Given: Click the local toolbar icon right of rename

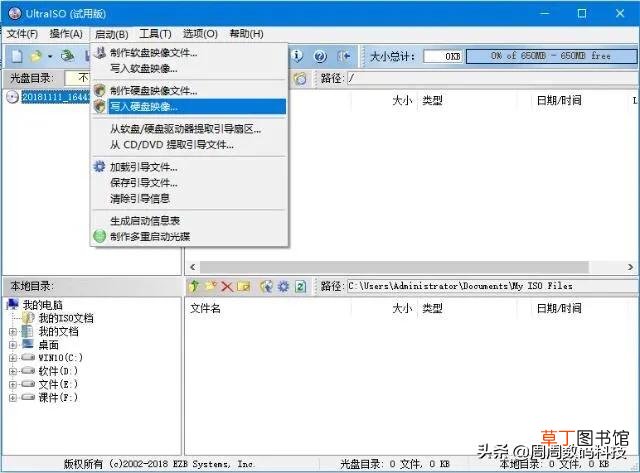Looking at the screenshot, I should pyautogui.click(x=267, y=286).
